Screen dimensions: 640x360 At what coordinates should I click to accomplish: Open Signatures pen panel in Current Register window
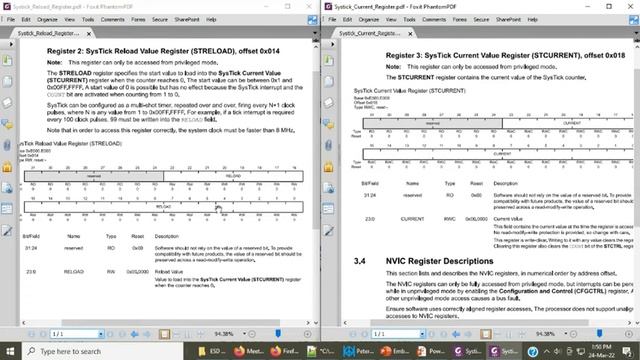coord(329,230)
